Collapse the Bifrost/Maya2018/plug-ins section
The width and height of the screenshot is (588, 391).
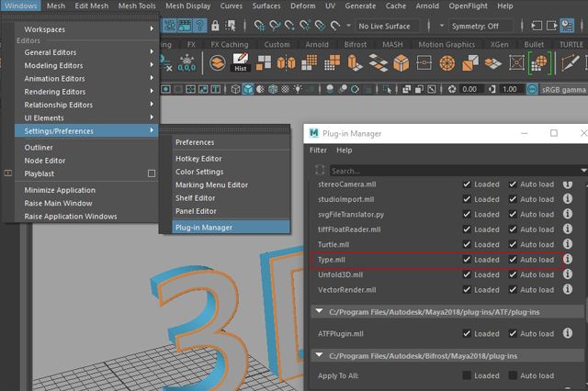click(x=319, y=355)
